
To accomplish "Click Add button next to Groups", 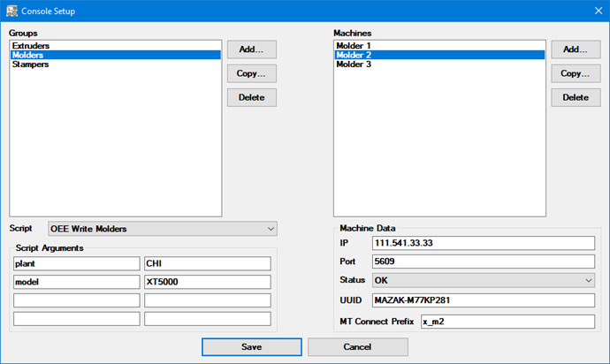I will pos(251,49).
